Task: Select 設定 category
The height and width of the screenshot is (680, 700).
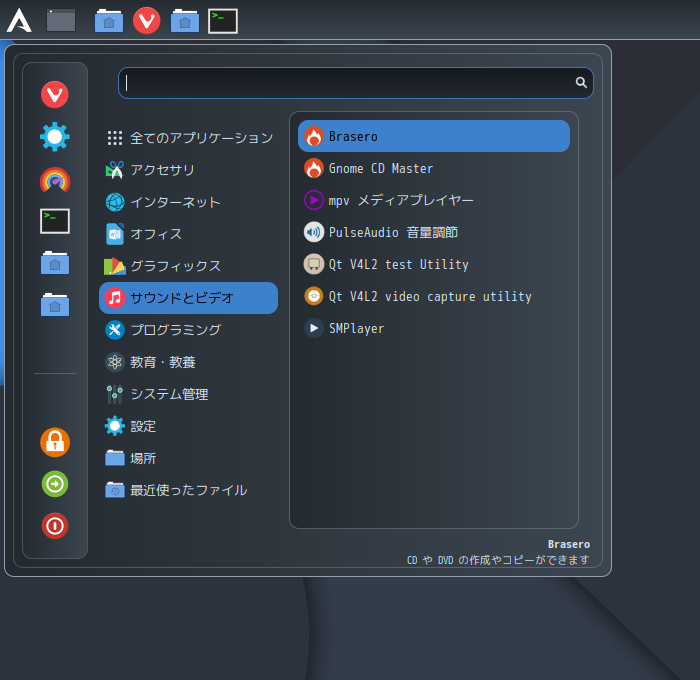Action: click(x=188, y=426)
